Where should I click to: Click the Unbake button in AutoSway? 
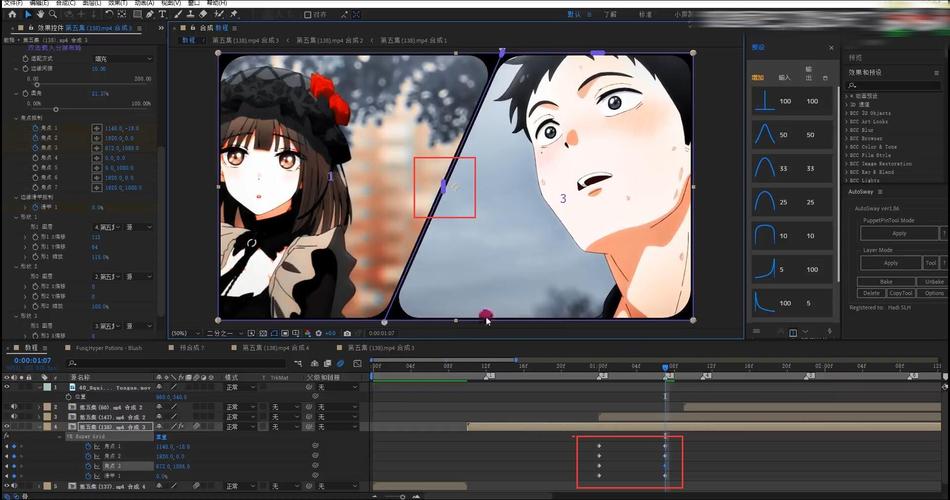click(x=933, y=282)
